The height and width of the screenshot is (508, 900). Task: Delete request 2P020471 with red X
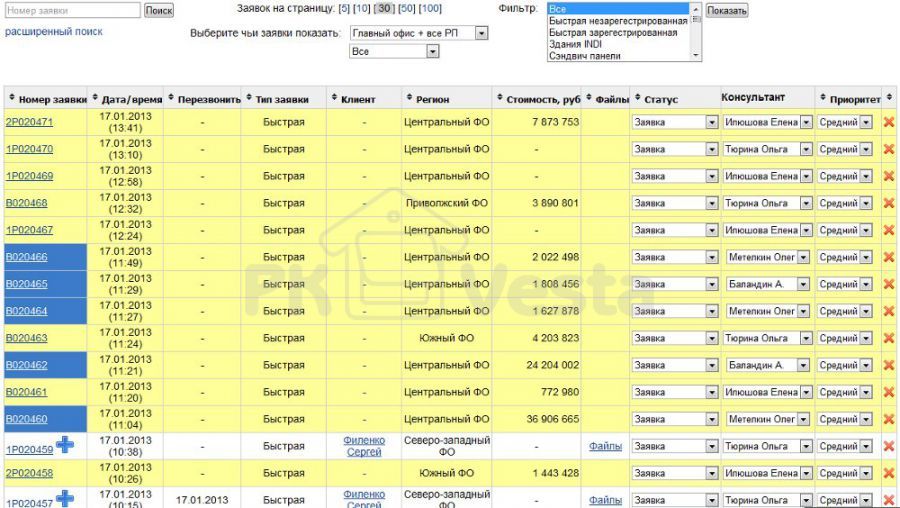(888, 122)
